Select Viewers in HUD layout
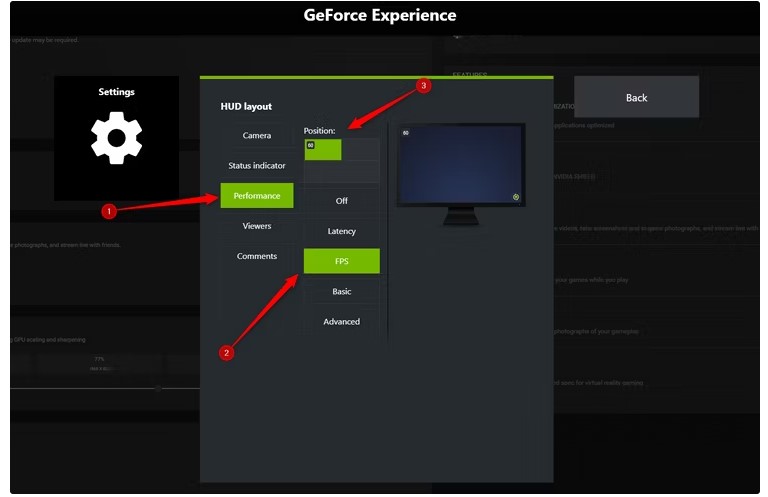The image size is (768, 497). point(257,226)
